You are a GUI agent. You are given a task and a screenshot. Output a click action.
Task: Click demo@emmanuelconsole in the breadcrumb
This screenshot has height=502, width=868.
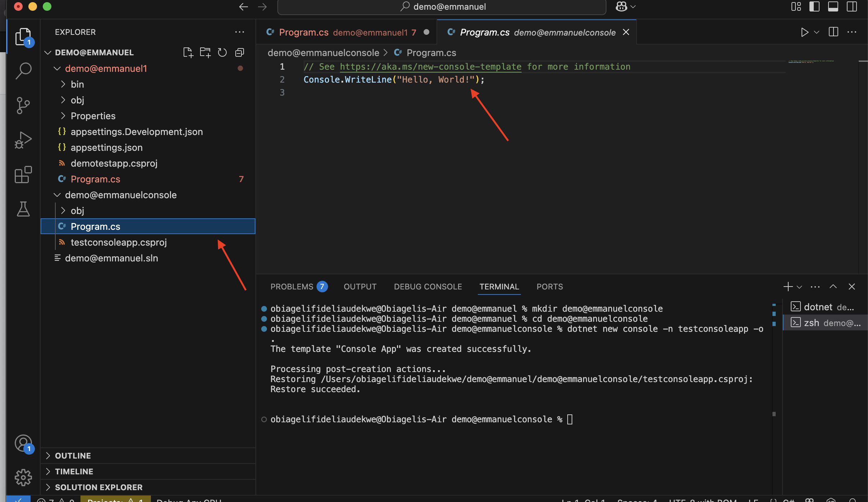click(x=323, y=53)
